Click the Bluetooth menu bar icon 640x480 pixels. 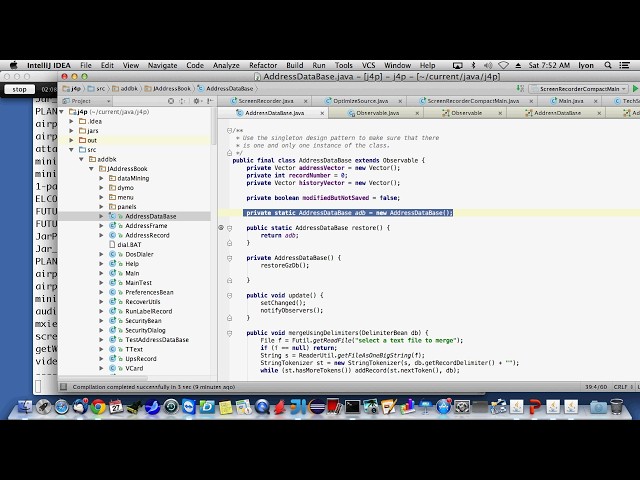[x=473, y=65]
